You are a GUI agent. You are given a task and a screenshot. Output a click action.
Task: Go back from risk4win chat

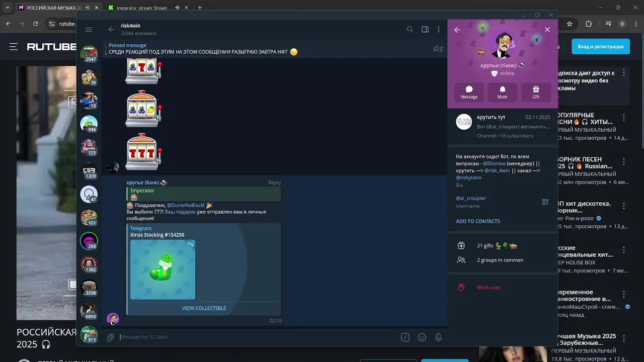tap(111, 30)
